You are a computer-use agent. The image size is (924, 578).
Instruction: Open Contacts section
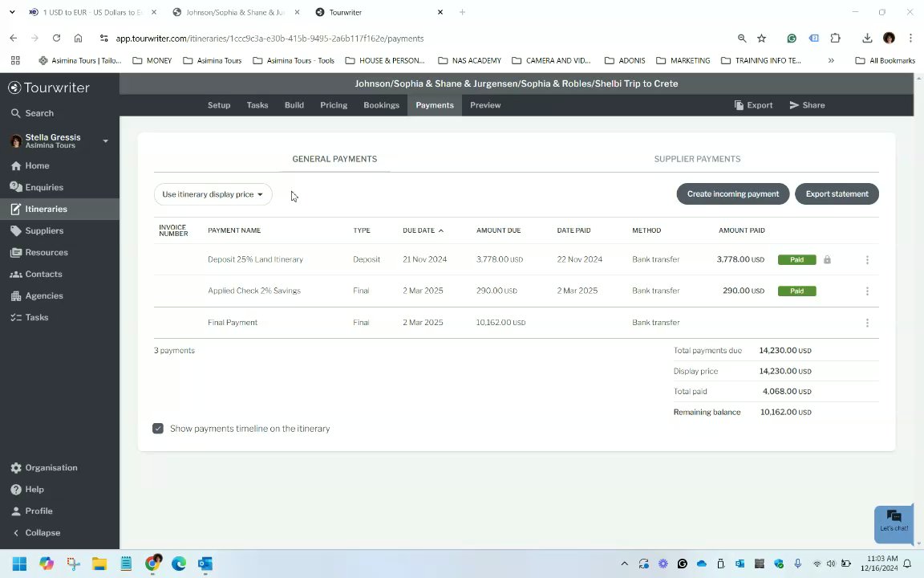(x=36, y=275)
